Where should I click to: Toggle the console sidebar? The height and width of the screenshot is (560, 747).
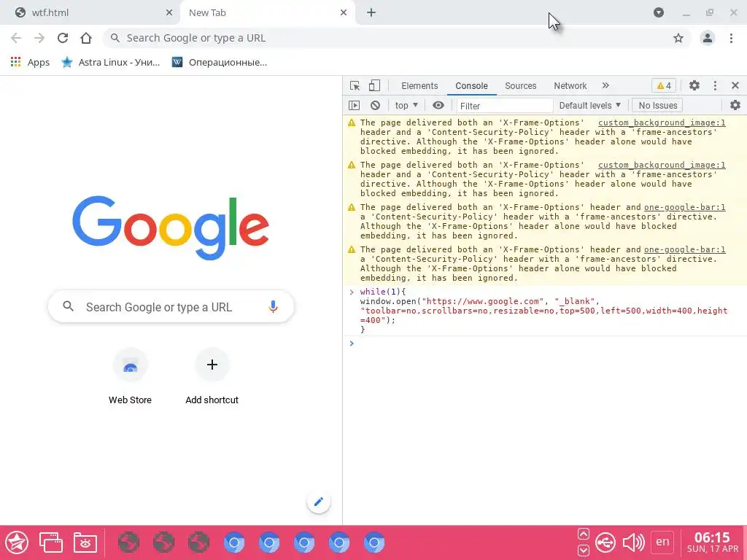point(354,105)
